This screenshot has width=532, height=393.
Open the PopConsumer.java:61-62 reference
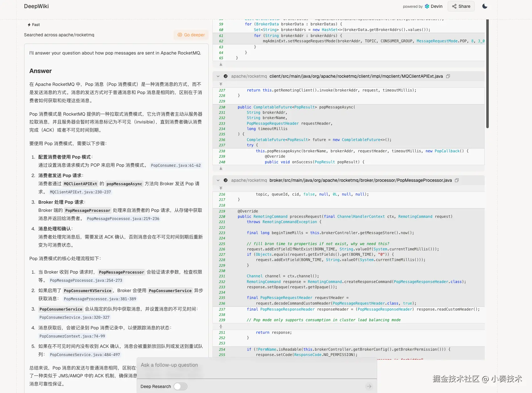[176, 165]
